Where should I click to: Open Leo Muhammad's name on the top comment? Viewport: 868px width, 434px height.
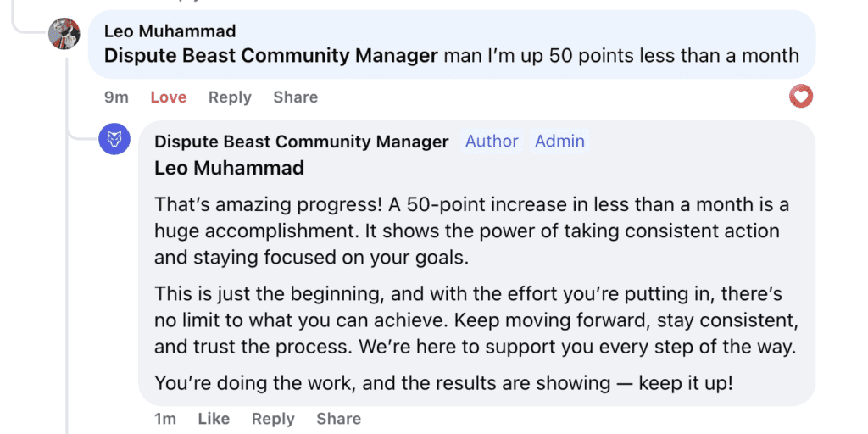coord(170,31)
